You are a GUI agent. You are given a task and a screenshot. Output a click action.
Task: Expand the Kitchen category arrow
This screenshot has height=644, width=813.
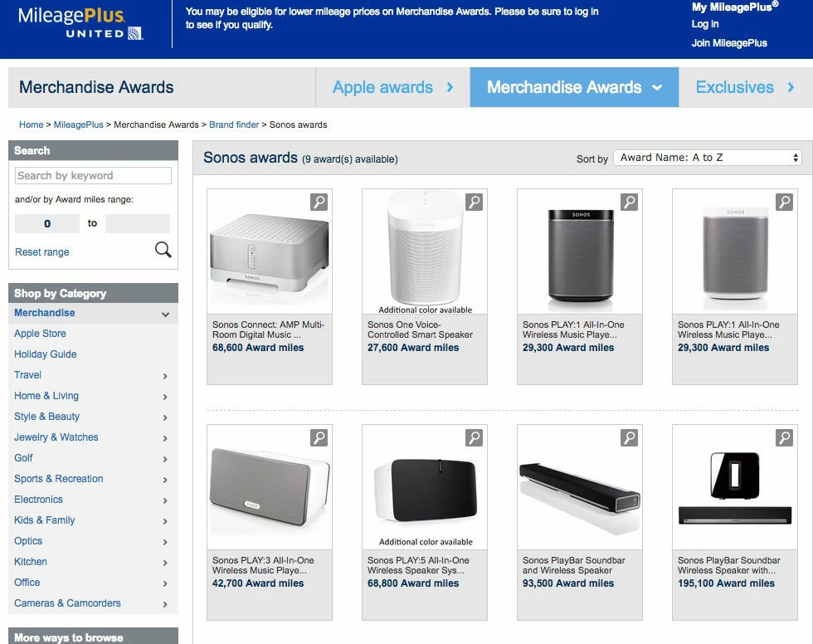(x=165, y=563)
